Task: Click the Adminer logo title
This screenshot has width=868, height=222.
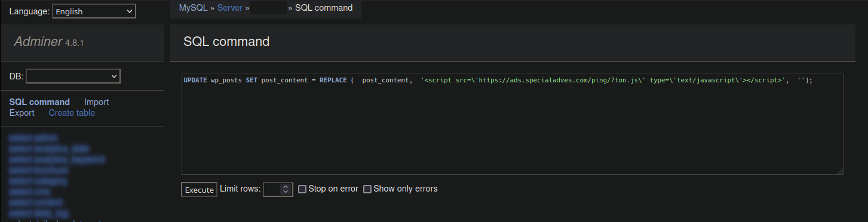Action: click(x=38, y=42)
